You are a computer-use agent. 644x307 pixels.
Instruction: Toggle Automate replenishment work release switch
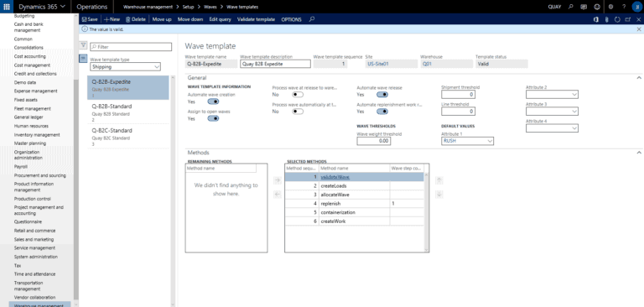tap(382, 112)
